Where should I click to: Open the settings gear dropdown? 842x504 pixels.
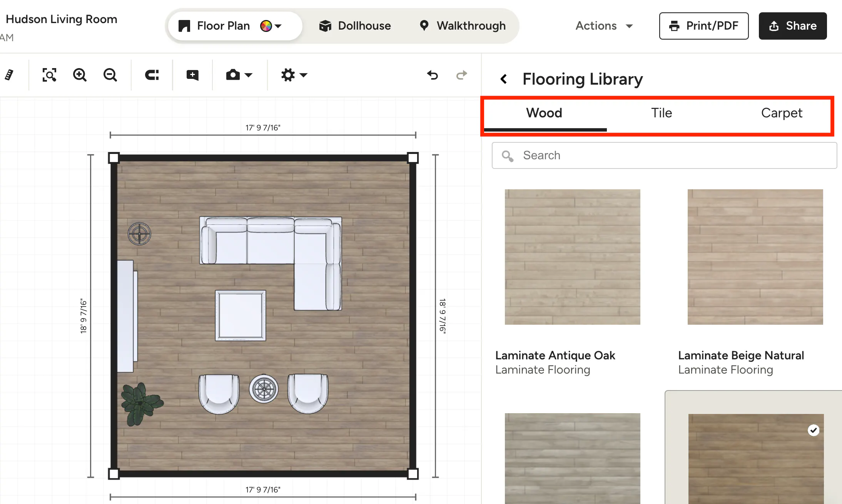tap(294, 75)
